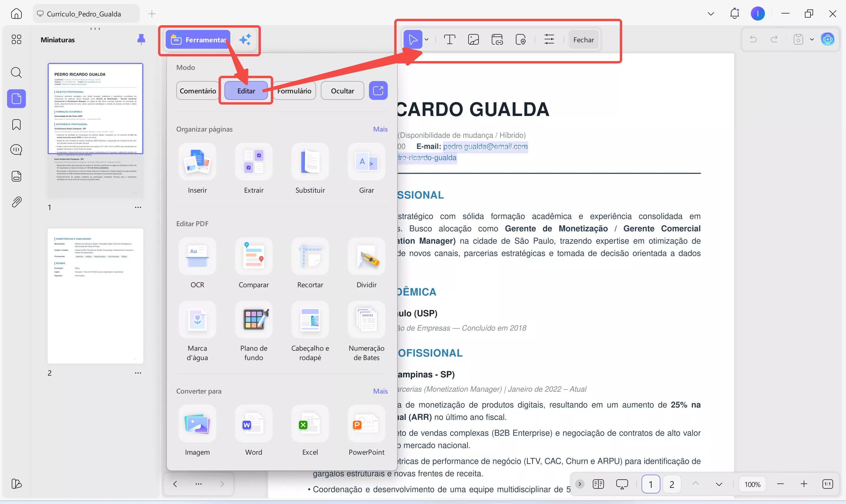
Task: Add a new tab with plus
Action: [x=152, y=14]
